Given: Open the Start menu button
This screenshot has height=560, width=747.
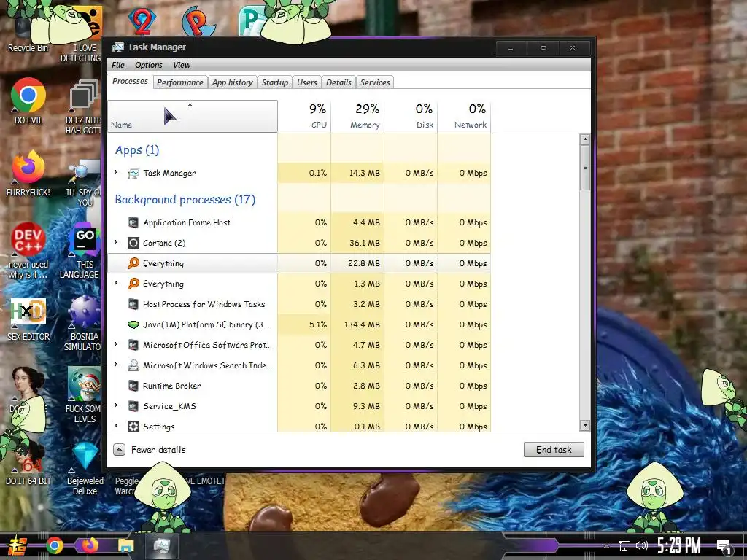Looking at the screenshot, I should (x=18, y=545).
